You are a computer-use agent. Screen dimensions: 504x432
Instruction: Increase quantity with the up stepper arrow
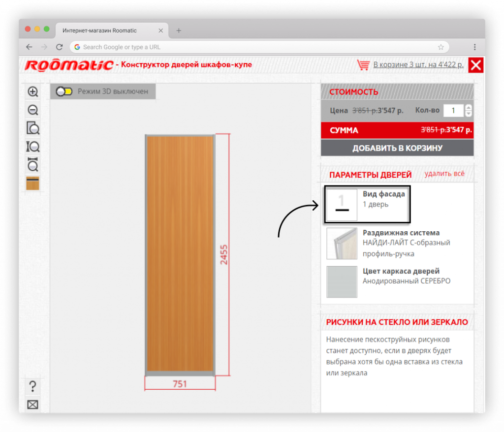[x=468, y=108]
